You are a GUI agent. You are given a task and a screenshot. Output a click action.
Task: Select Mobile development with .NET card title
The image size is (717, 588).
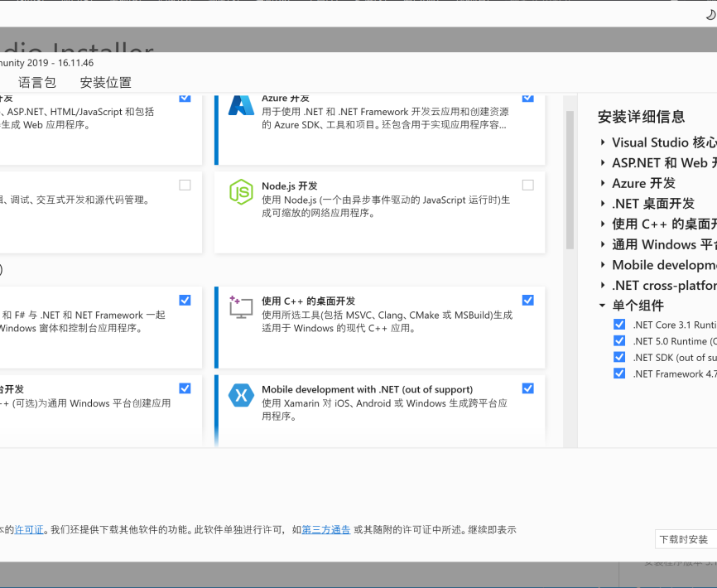[x=367, y=389]
